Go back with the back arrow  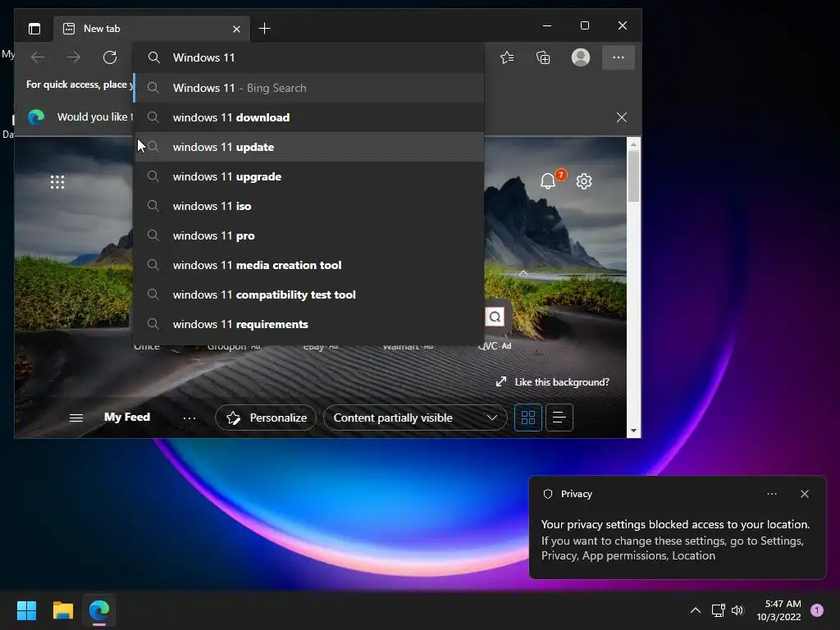[38, 57]
